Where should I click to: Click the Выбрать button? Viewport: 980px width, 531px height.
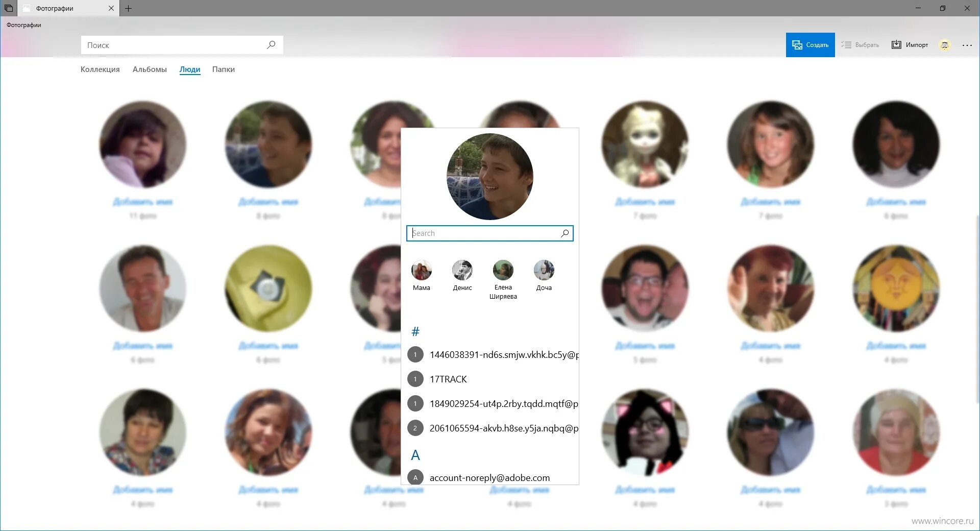[860, 45]
